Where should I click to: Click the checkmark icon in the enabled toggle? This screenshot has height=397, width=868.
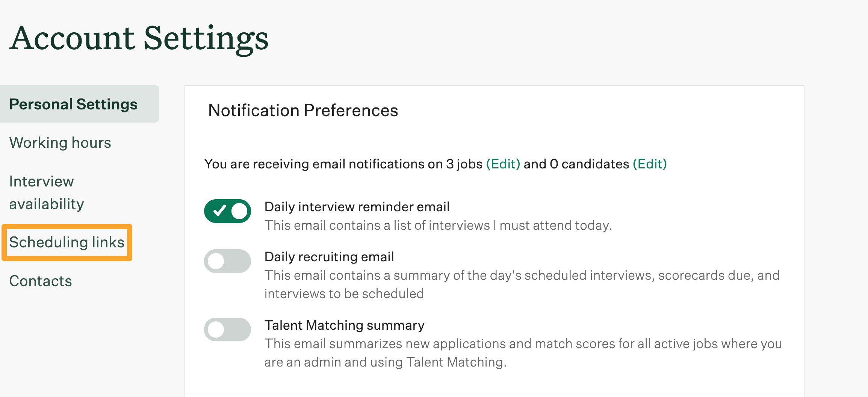(x=219, y=211)
